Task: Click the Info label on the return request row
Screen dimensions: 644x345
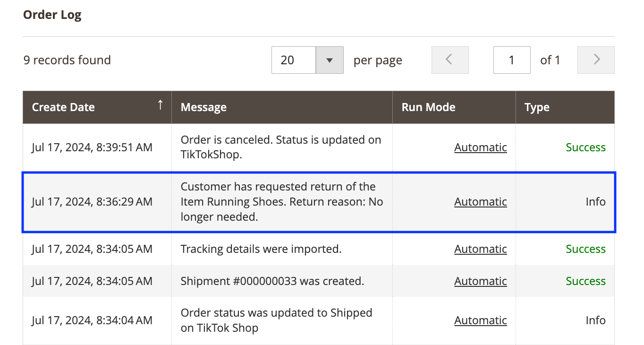Action: (x=595, y=201)
